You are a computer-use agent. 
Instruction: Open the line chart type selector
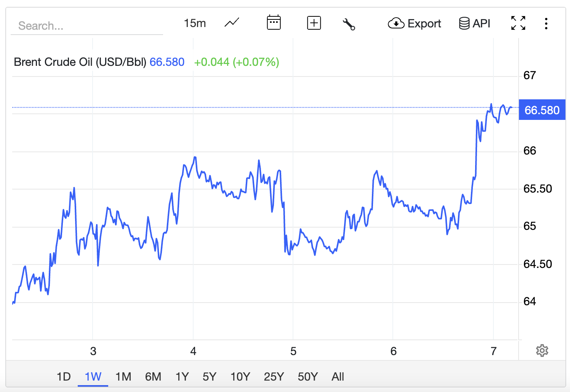pyautogui.click(x=232, y=23)
